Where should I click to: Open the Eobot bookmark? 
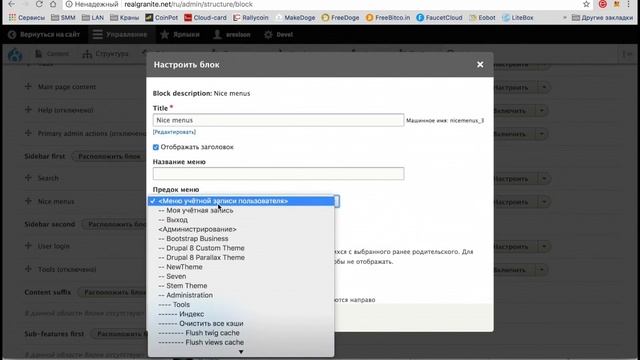point(482,18)
